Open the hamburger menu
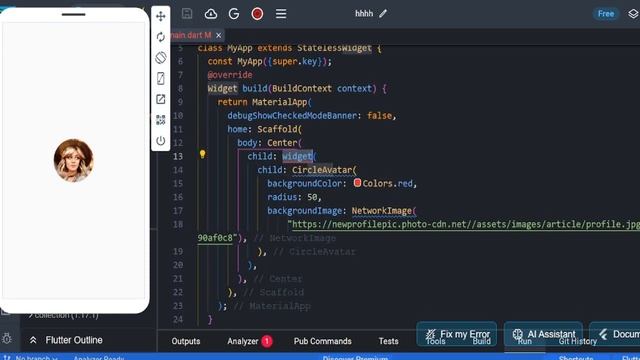Viewport: 640px width, 360px height. [281, 14]
